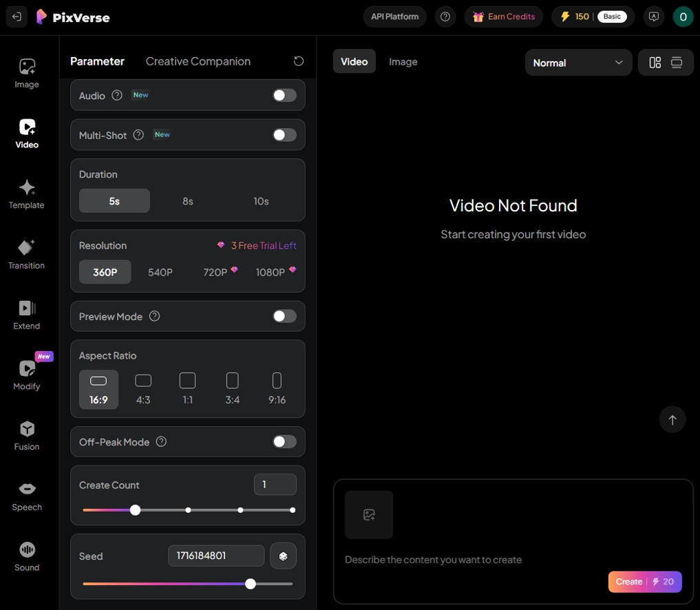
Task: Choose 540P resolution
Action: coord(160,272)
